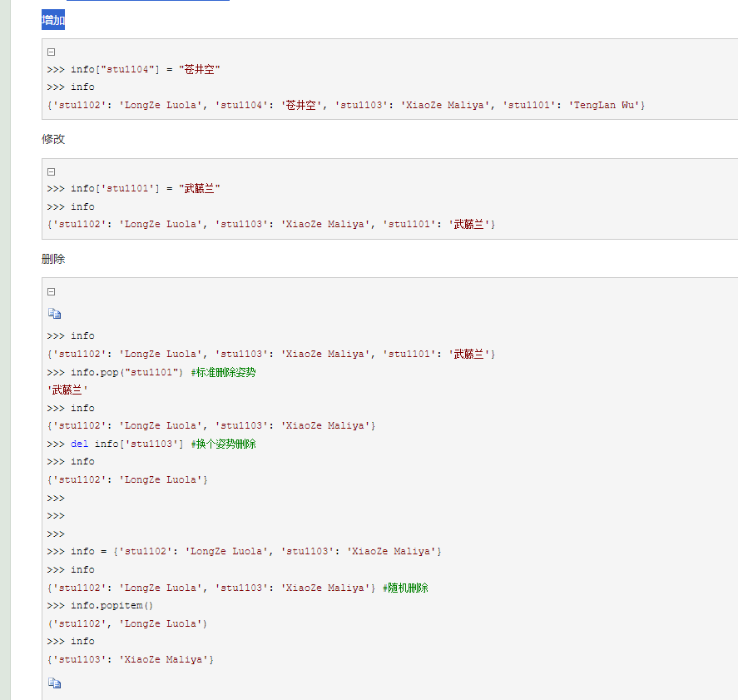Collapse the code block under 修改

(51, 171)
